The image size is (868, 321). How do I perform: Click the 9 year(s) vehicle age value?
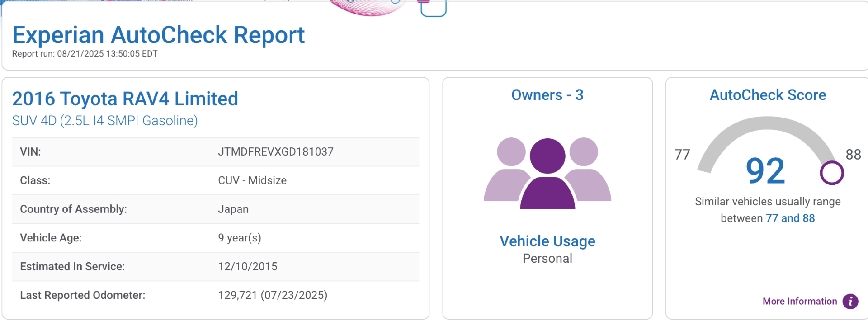pos(240,238)
